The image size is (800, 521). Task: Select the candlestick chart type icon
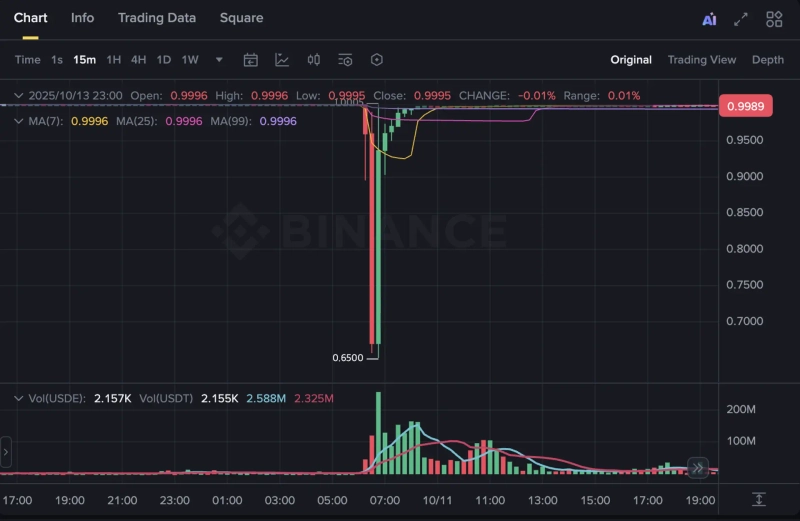coord(314,60)
